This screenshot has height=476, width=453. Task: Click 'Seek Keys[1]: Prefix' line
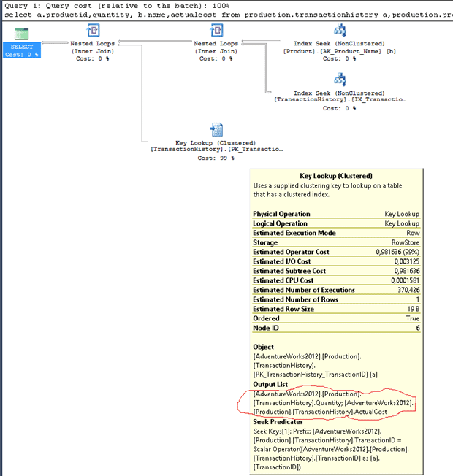[x=317, y=431]
